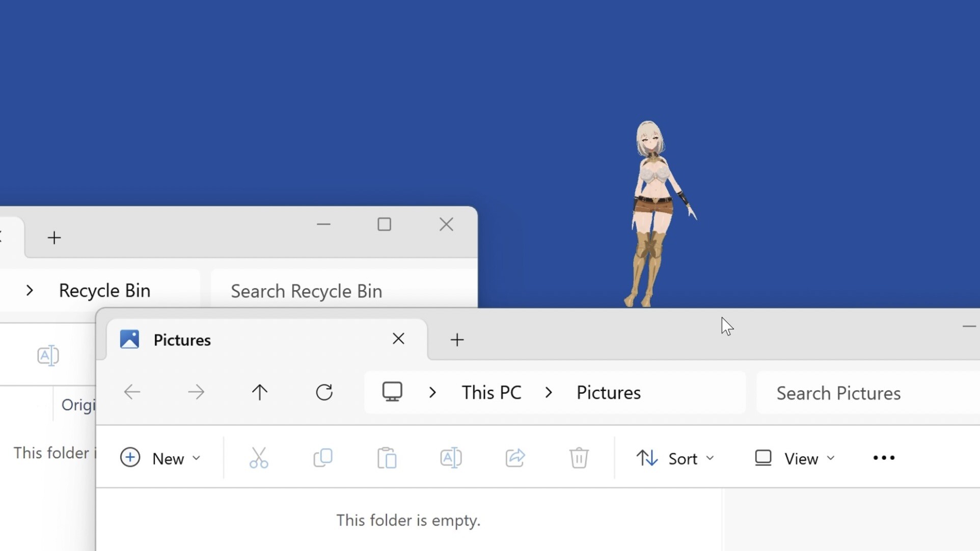Open the Sort dropdown

(x=676, y=457)
